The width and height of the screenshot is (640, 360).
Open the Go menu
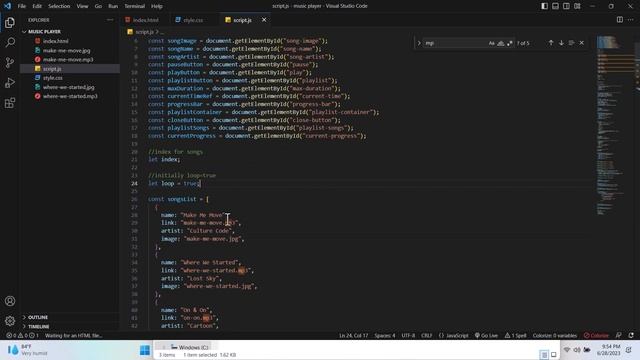[x=98, y=6]
